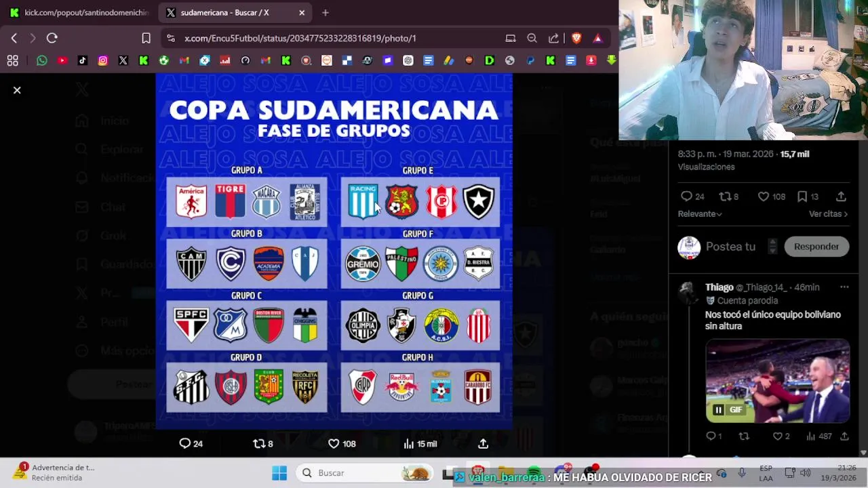The image size is (868, 488).
Task: Repost from side panel icon showing 8
Action: coord(729,197)
